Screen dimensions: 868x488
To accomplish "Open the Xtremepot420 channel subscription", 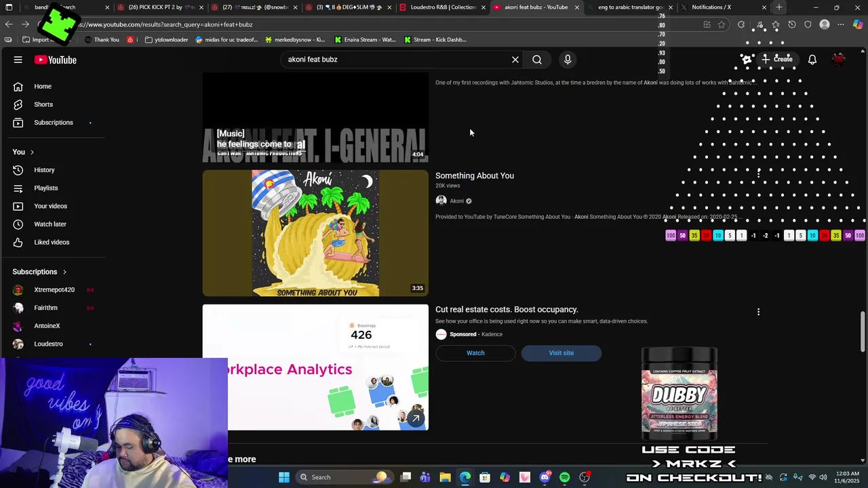I will click(54, 290).
